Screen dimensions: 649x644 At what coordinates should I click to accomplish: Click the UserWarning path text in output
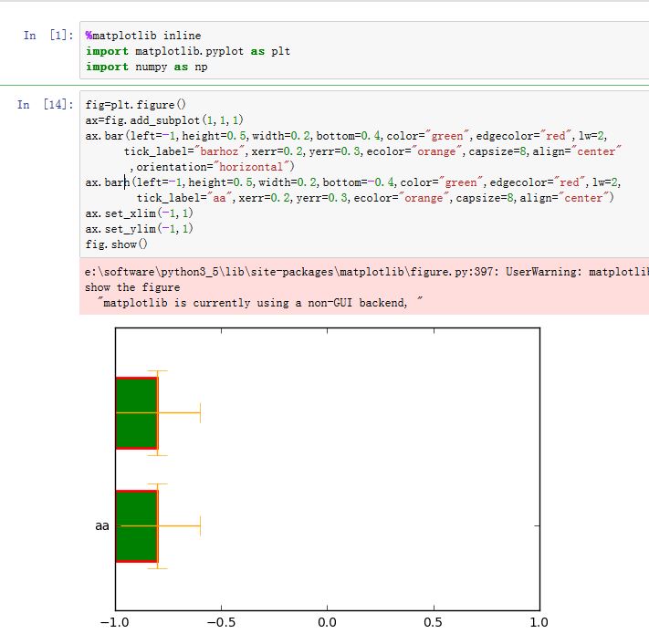click(x=366, y=272)
